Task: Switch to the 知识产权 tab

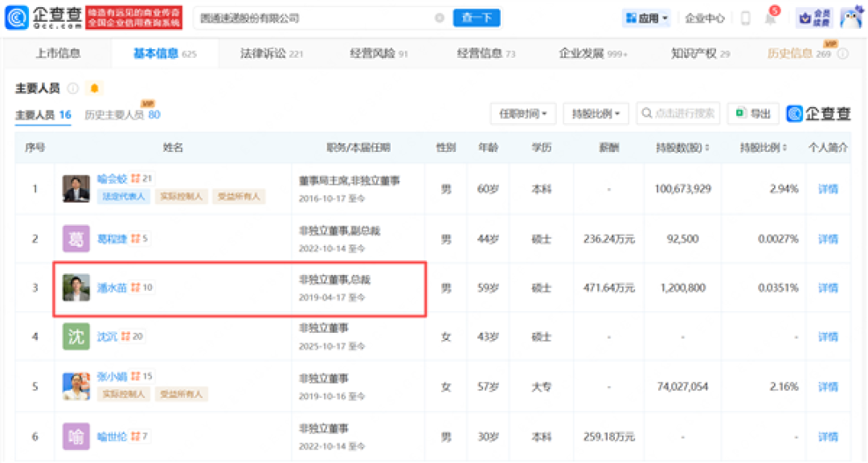Action: pos(700,54)
